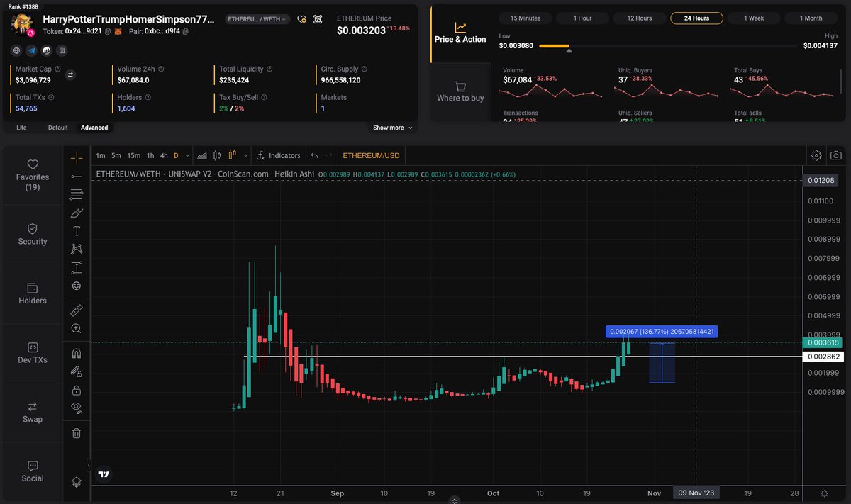The image size is (851, 504).
Task: Select the Advanced view tab
Action: [x=94, y=128]
